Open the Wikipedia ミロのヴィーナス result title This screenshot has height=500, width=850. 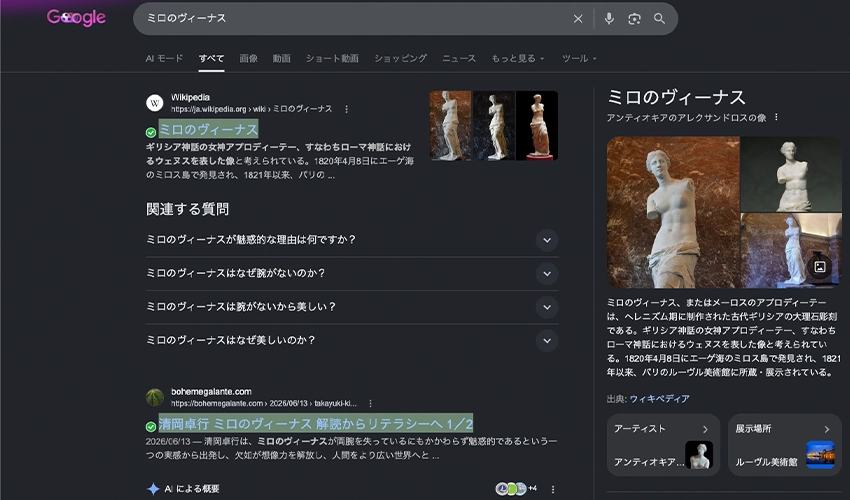coord(208,130)
